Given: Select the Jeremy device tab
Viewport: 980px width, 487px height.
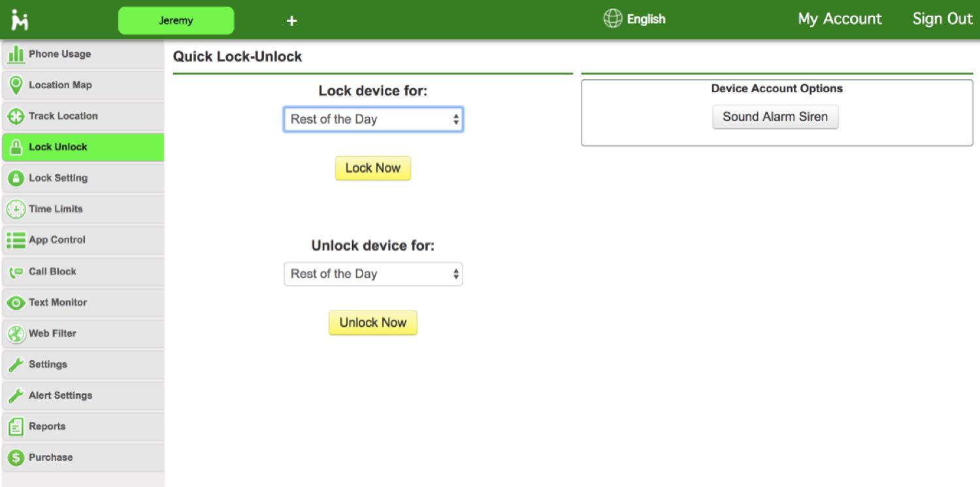Looking at the screenshot, I should coord(176,20).
